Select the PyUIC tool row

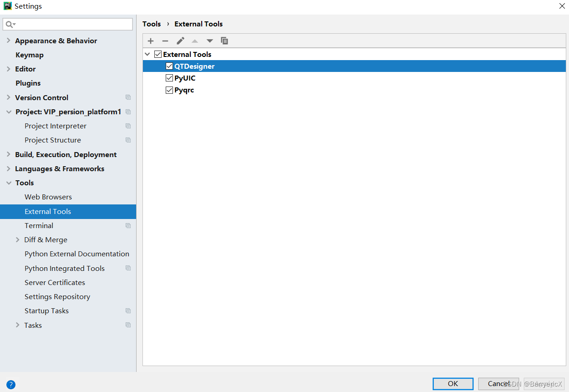pos(354,78)
